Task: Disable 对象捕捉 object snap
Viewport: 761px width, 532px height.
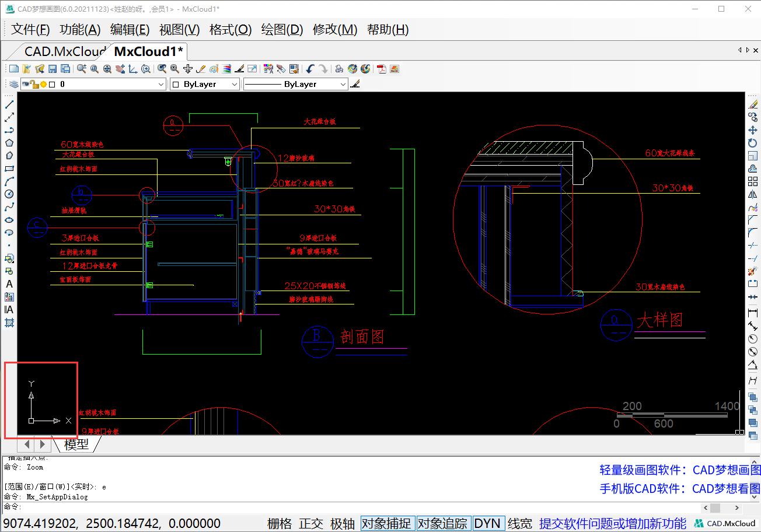Action: point(386,523)
